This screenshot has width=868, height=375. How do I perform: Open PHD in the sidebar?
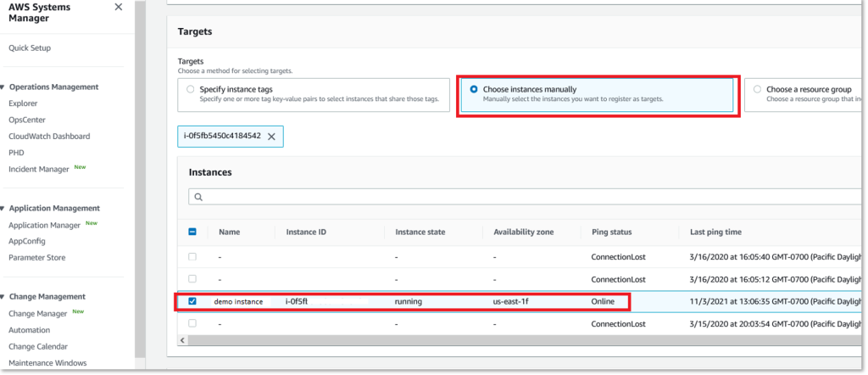click(x=16, y=153)
